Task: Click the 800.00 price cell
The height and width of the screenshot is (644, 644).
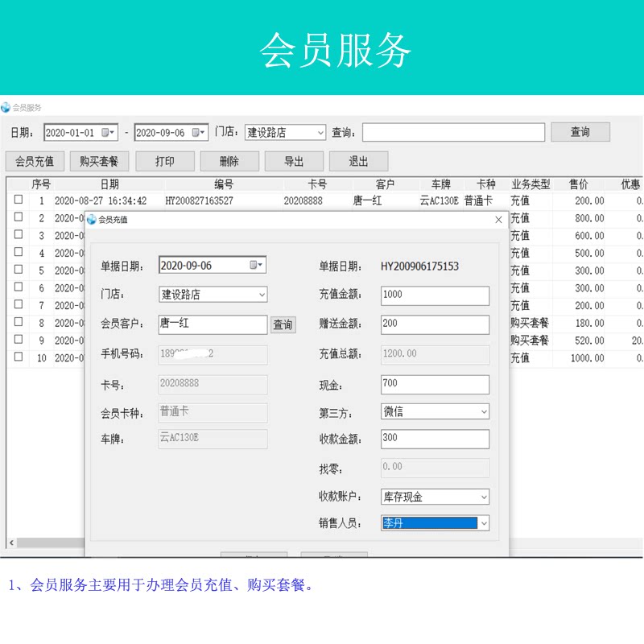Action: [589, 218]
